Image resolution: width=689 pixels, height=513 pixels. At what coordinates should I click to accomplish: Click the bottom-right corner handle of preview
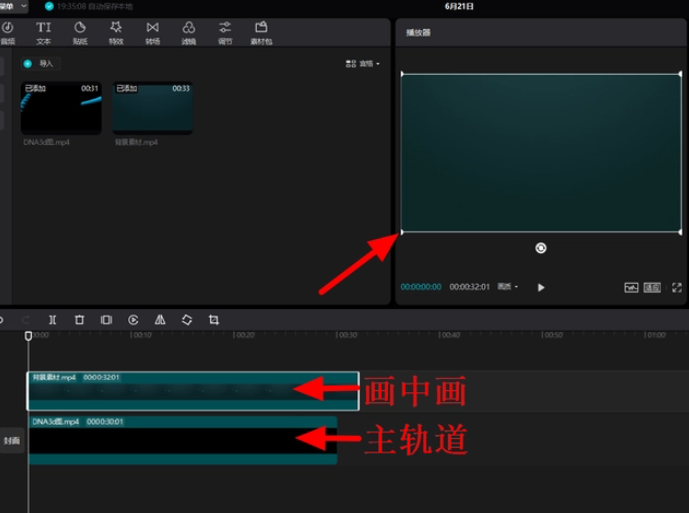pyautogui.click(x=680, y=232)
